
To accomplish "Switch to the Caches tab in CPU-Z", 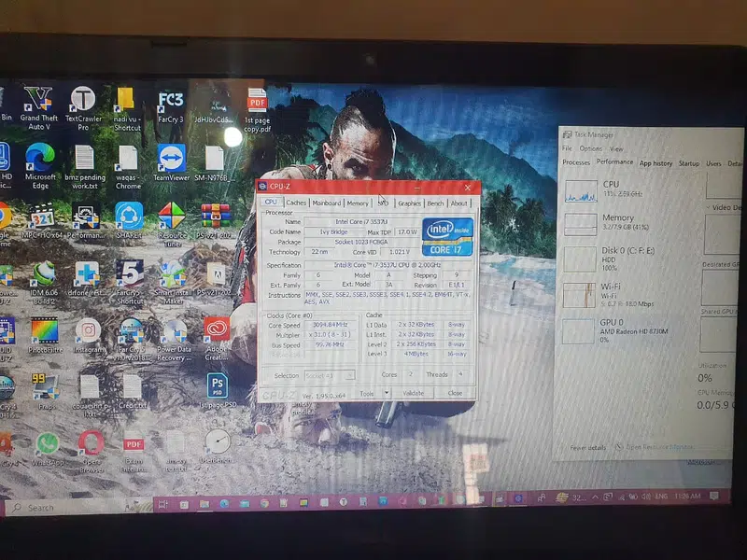I will pyautogui.click(x=296, y=203).
